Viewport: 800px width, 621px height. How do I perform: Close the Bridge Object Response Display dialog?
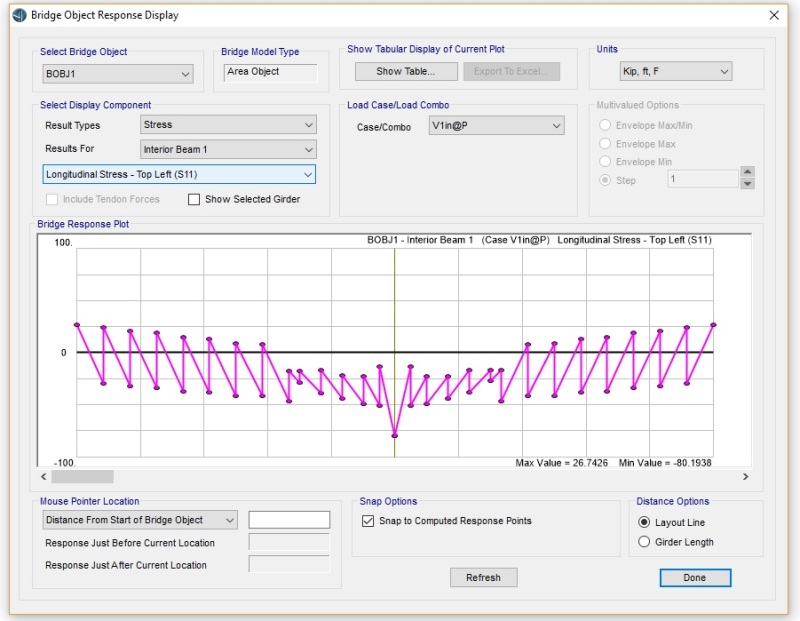click(774, 15)
